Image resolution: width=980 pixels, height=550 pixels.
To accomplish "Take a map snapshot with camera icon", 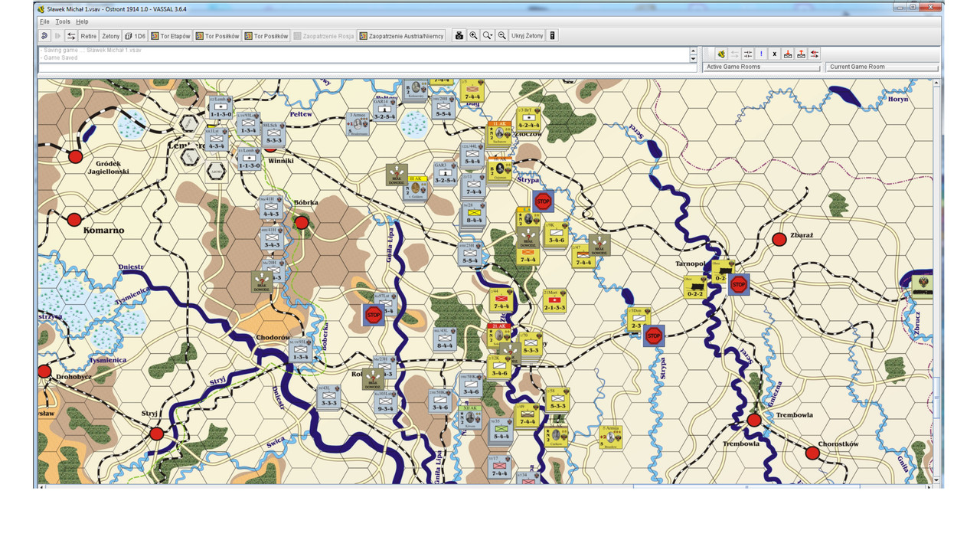I will pyautogui.click(x=459, y=36).
